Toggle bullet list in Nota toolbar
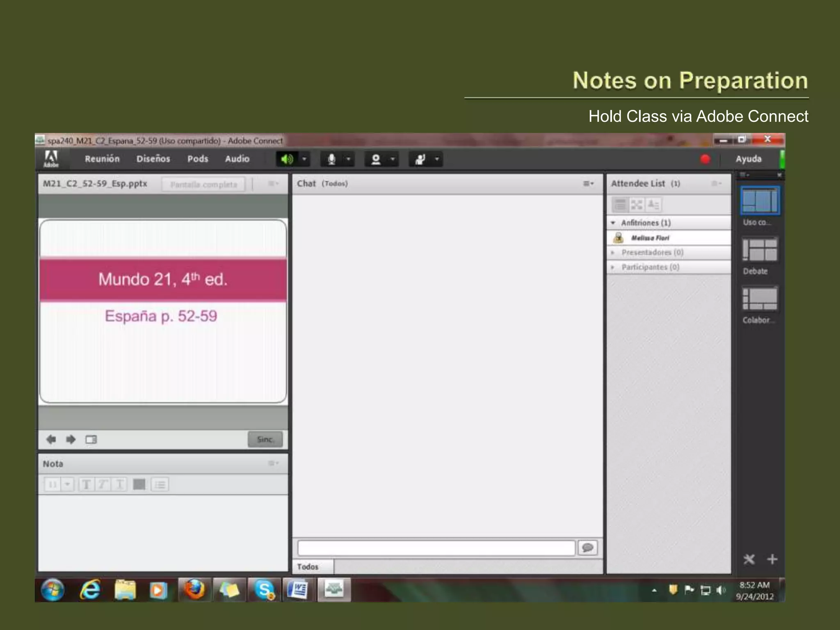840x630 pixels. (x=160, y=485)
